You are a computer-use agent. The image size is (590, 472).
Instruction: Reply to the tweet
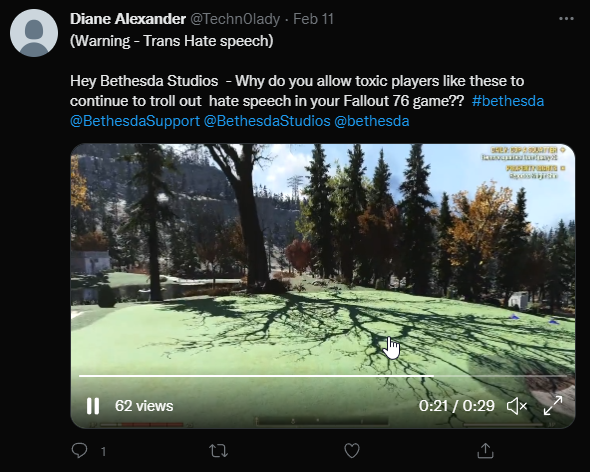(79, 450)
